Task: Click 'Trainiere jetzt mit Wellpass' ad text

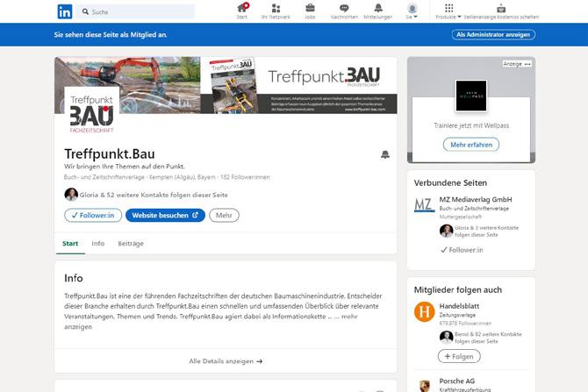Action: tap(471, 125)
